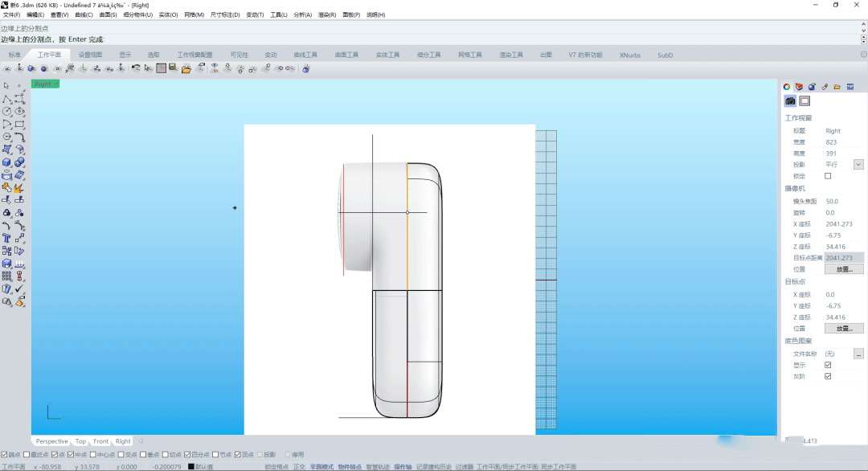Click the open folder icon in CPlane toolbar
Image resolution: width=868 pixels, height=471 pixels.
pyautogui.click(x=186, y=69)
